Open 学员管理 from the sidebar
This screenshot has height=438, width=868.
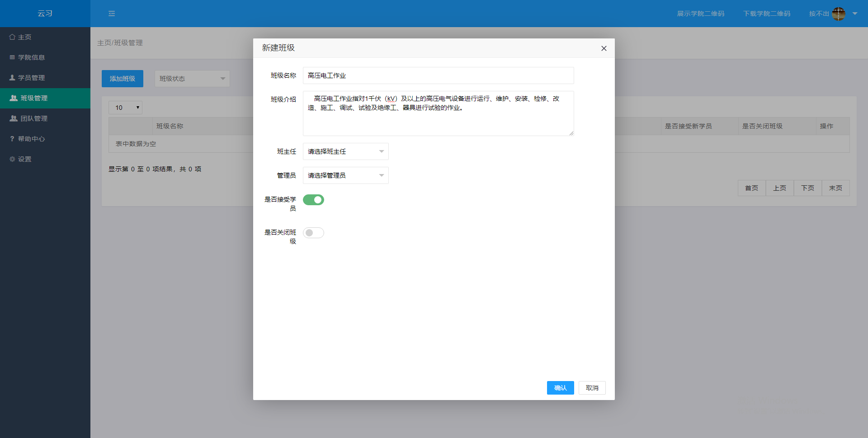[31, 77]
